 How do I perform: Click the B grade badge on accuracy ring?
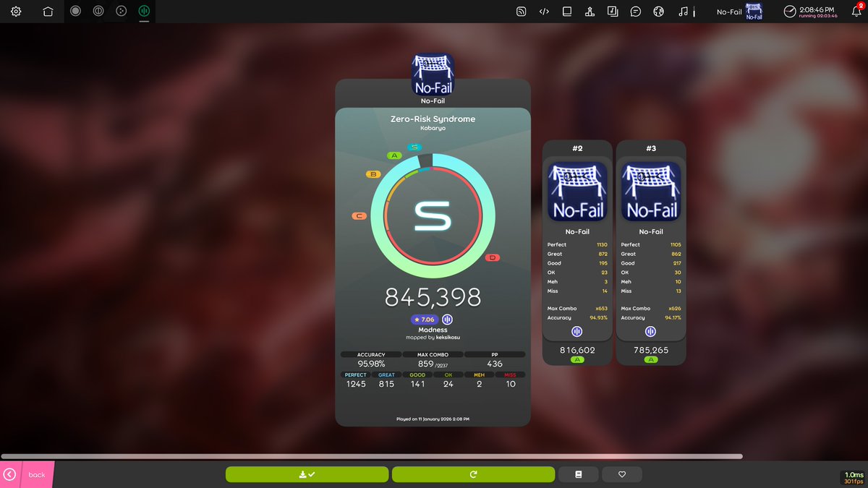[x=373, y=174]
